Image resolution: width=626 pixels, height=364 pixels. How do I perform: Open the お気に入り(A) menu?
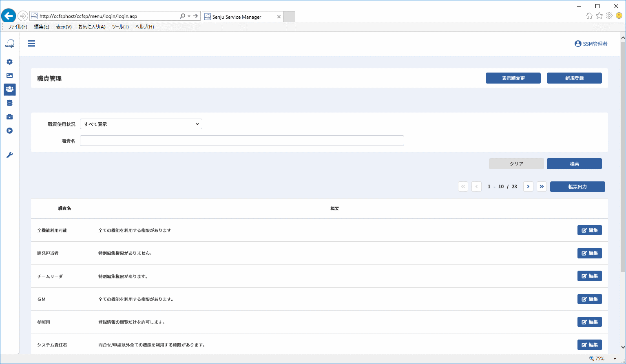pyautogui.click(x=92, y=27)
